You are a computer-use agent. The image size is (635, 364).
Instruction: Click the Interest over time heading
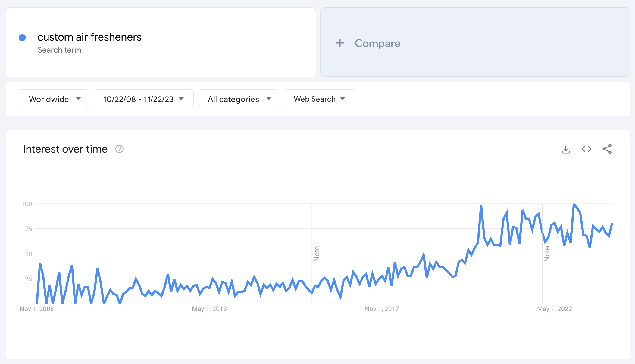click(x=65, y=149)
